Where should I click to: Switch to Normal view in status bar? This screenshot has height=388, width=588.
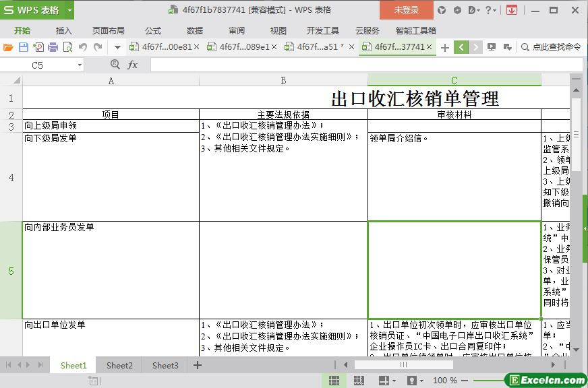pos(333,381)
